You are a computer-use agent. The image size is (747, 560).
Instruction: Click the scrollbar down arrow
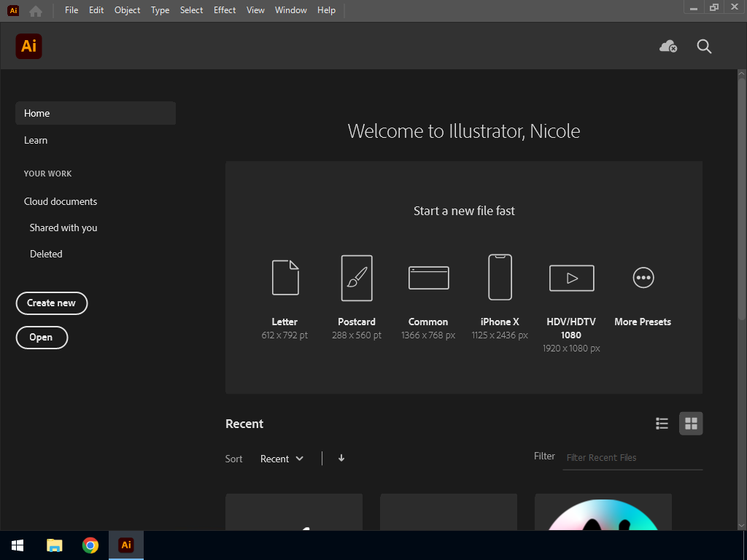741,525
